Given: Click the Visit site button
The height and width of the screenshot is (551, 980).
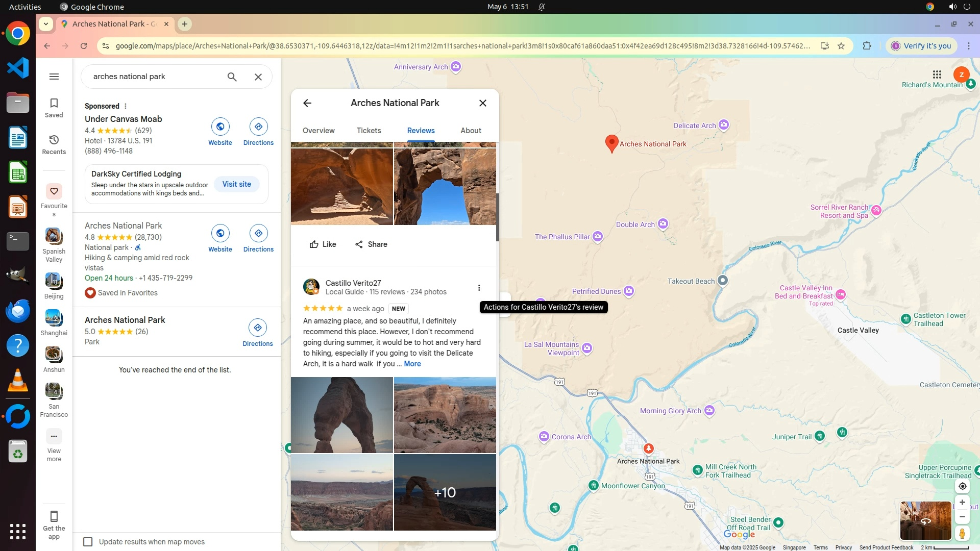Looking at the screenshot, I should [x=236, y=184].
